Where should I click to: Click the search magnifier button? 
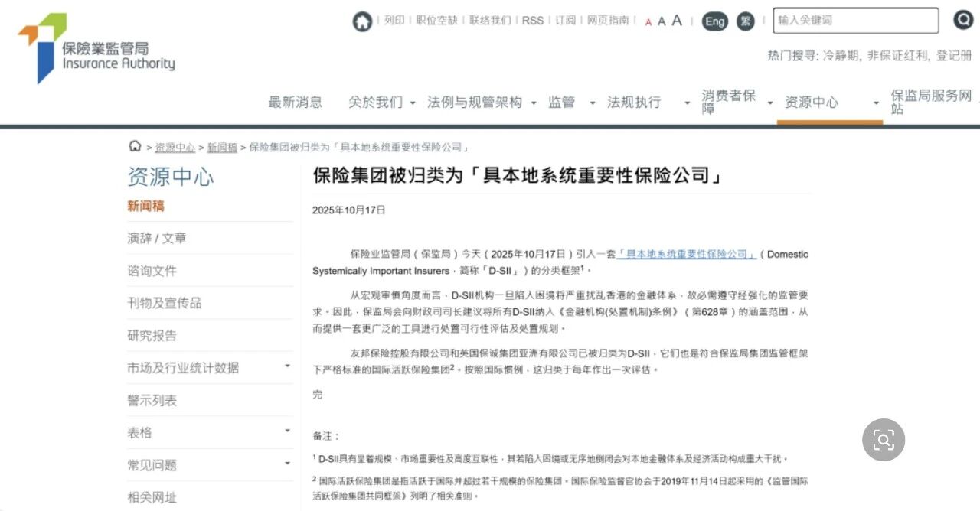point(962,21)
